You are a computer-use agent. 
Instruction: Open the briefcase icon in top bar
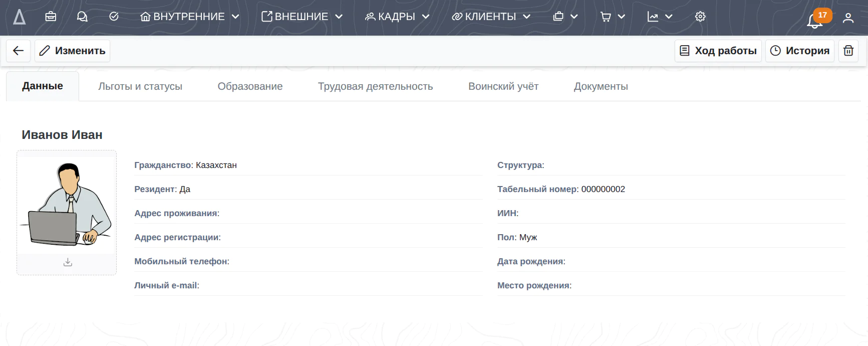(51, 17)
